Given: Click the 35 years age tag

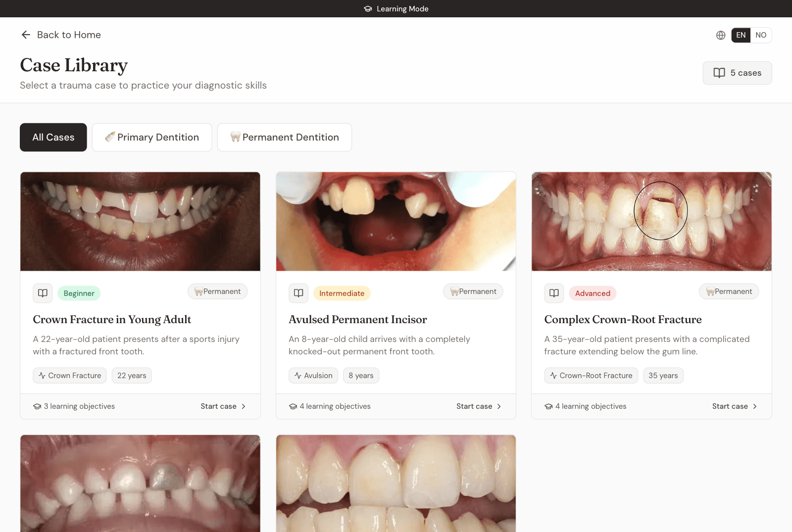Looking at the screenshot, I should tap(663, 376).
